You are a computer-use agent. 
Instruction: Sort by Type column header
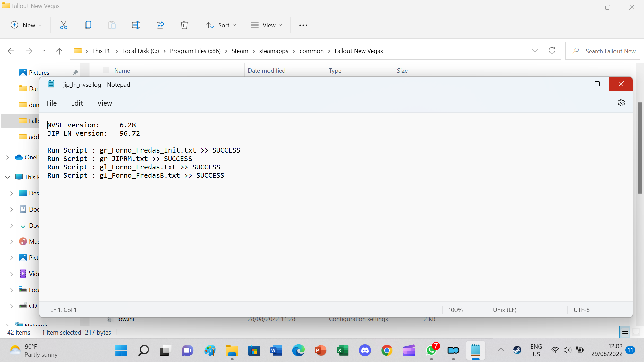360,70
